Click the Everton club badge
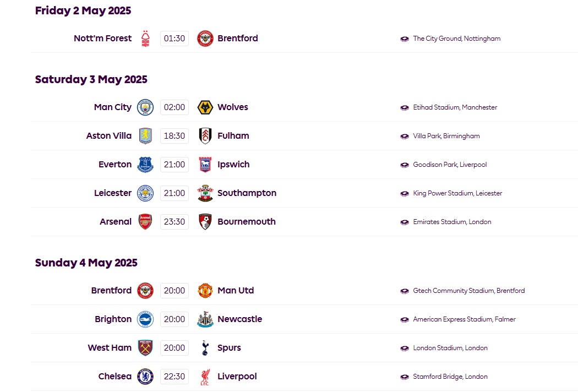 coord(145,165)
